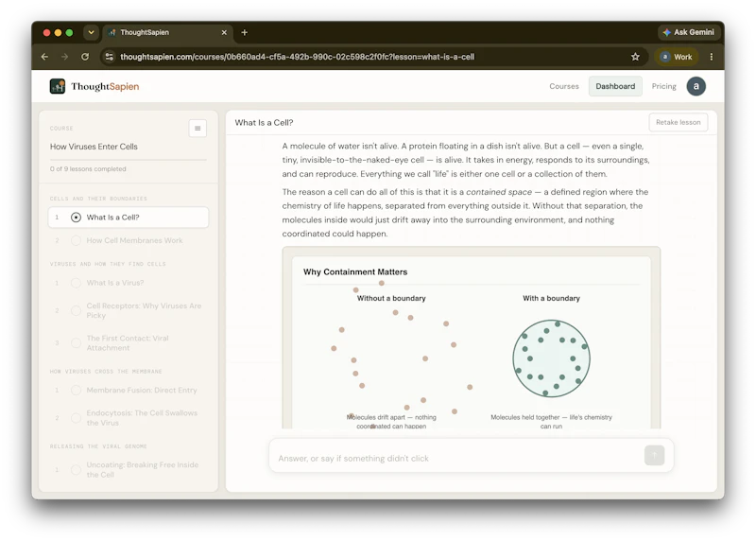This screenshot has width=756, height=541.
Task: Select 'Membrane Fusion: Direct Entry' lesson circle
Action: coord(76,390)
